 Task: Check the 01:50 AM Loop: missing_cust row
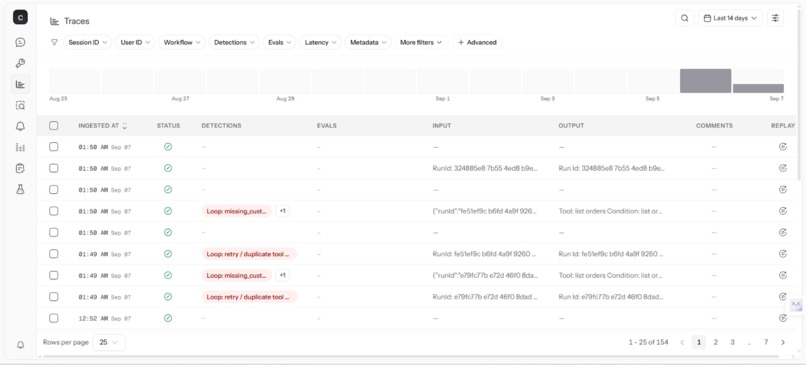[53, 211]
